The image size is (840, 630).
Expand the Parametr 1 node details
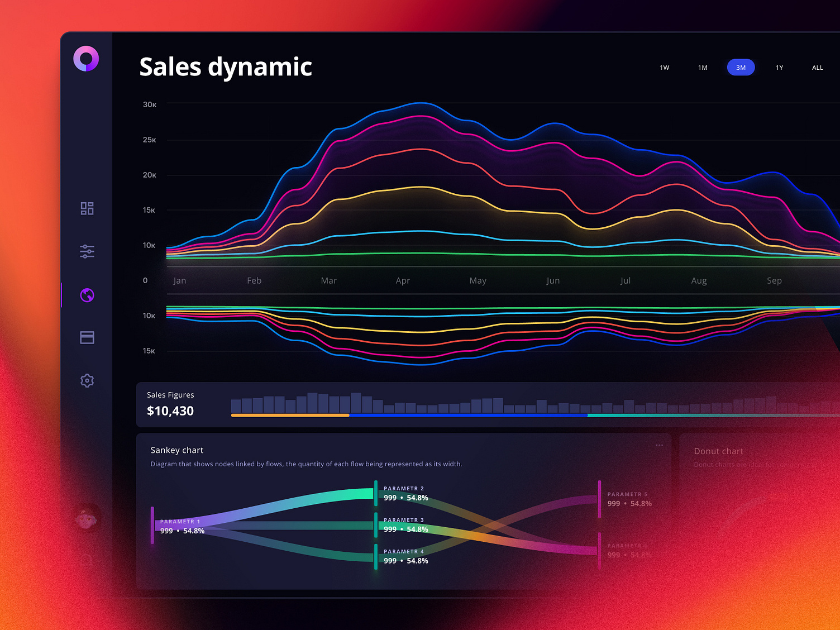pos(180,527)
